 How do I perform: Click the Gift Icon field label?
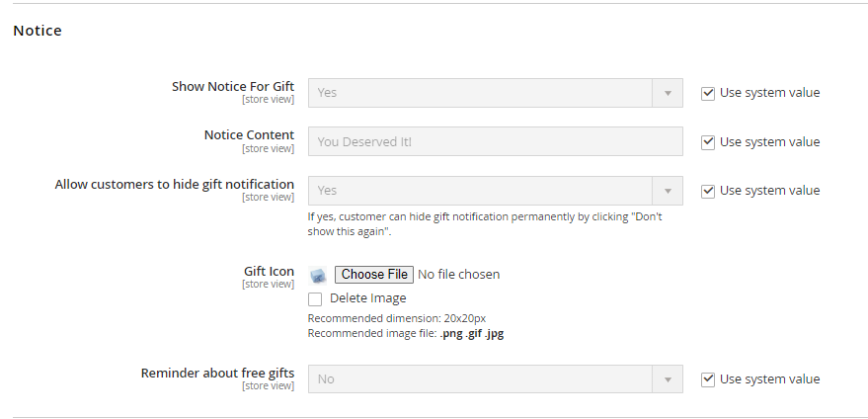(269, 271)
